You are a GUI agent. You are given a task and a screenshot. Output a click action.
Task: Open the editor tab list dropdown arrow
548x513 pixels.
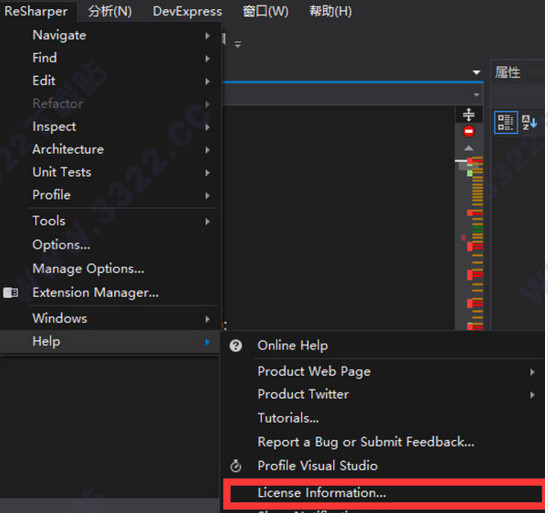pos(476,73)
